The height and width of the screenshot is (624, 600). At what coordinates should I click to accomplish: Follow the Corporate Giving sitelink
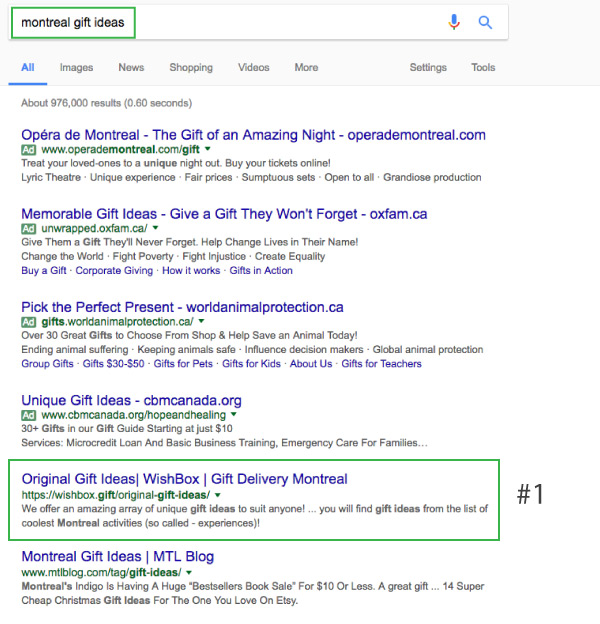point(114,271)
